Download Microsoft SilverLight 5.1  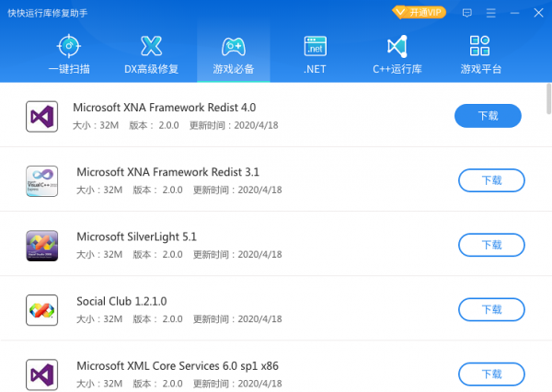coord(491,245)
